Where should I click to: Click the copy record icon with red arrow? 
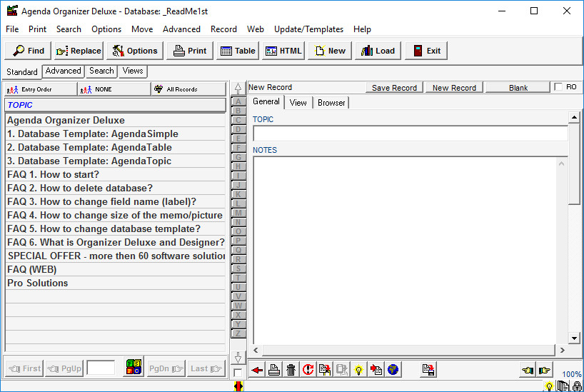(x=325, y=370)
